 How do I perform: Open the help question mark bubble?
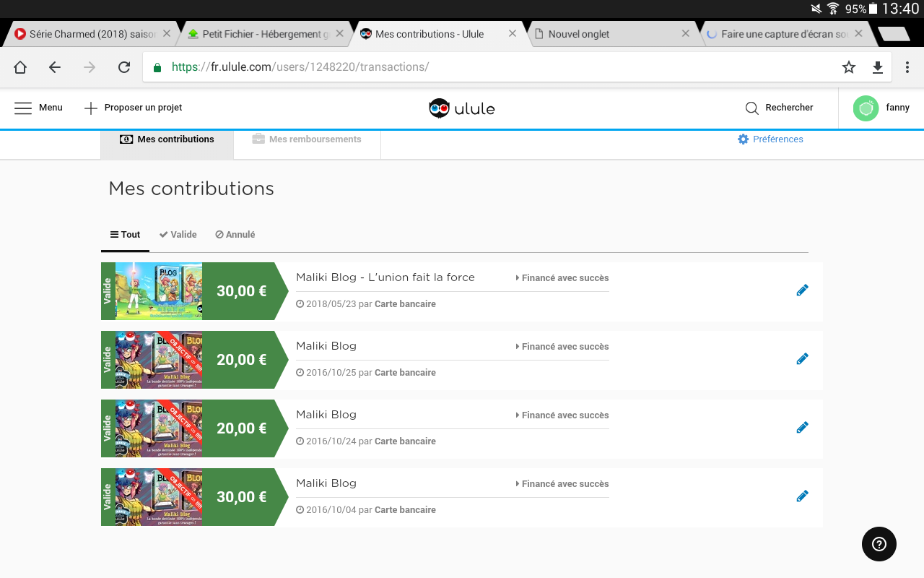tap(879, 544)
